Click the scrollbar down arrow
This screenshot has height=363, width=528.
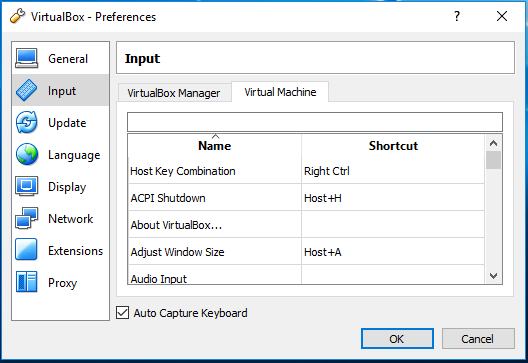[x=493, y=276]
